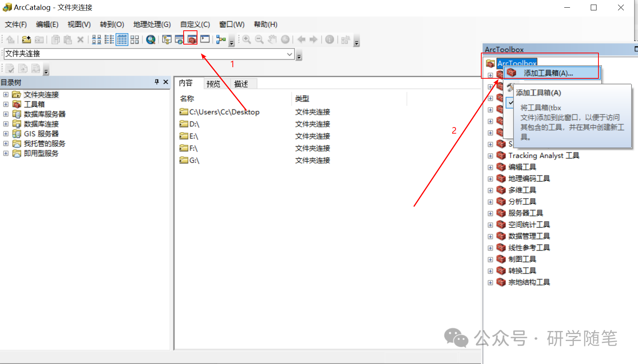Switch contents to Thumbnails view
638x364 pixels.
(x=134, y=39)
